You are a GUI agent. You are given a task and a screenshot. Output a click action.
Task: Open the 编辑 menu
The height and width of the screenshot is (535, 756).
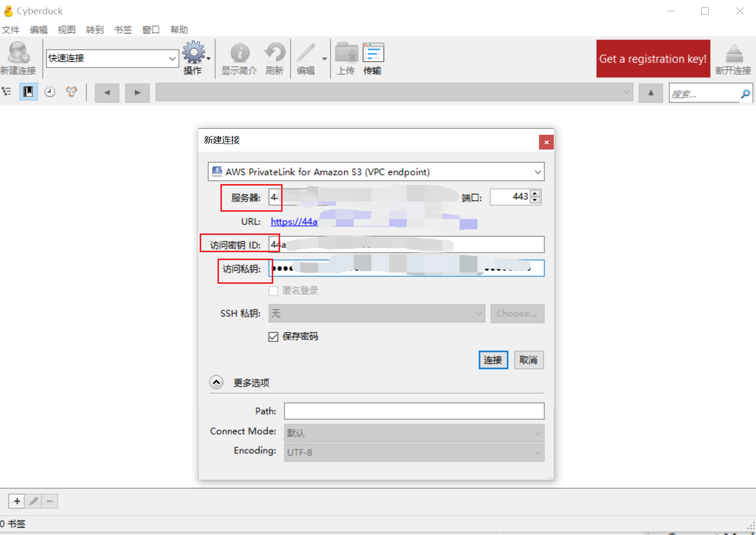[38, 30]
